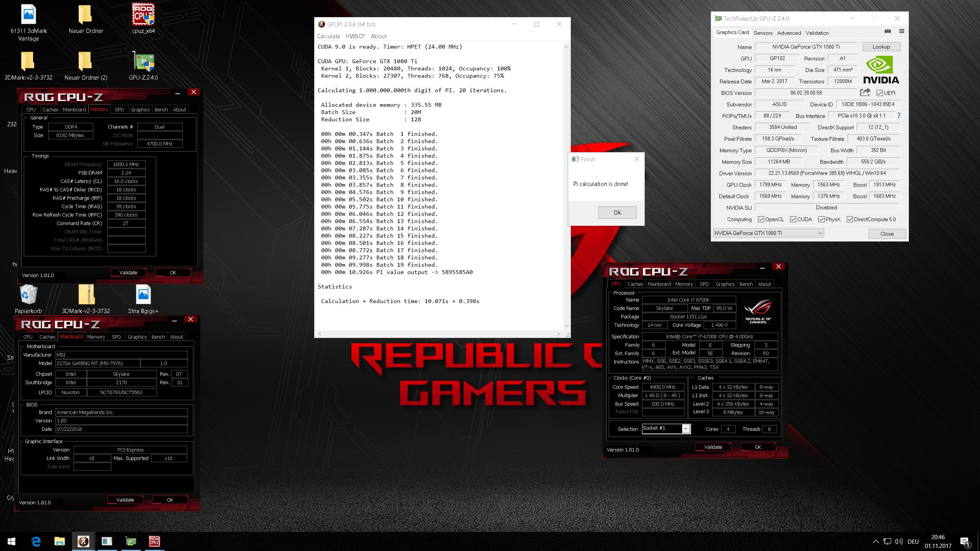This screenshot has width=980, height=551.
Task: Click the Lookup button in GPU-Z
Action: 881,47
